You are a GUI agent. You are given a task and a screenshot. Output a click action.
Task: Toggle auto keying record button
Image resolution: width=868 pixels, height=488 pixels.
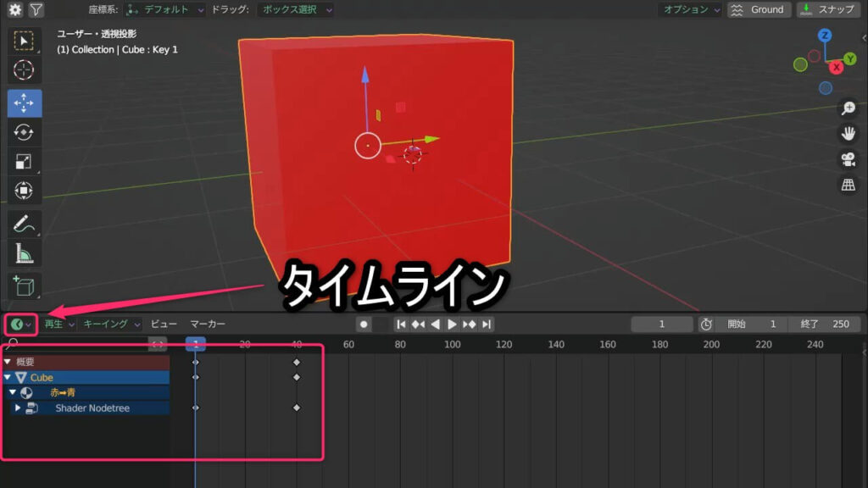coord(364,324)
